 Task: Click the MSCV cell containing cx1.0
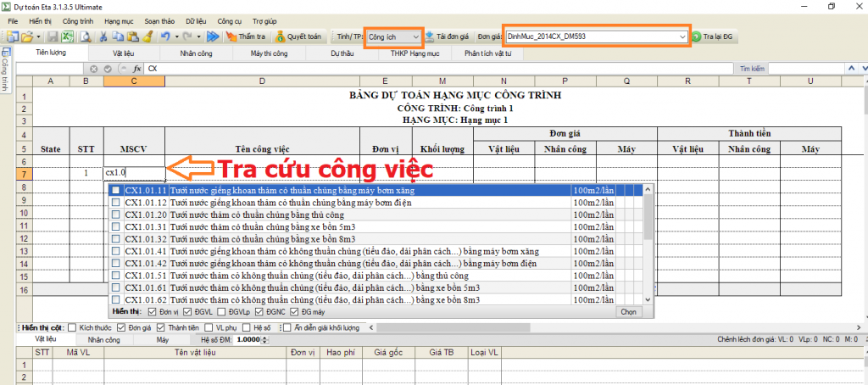pos(134,173)
